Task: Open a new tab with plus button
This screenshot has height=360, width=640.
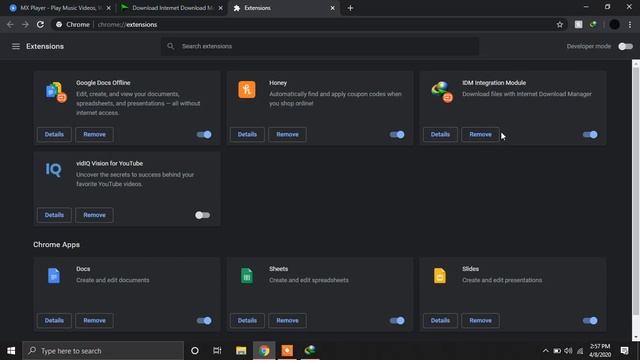Action: pyautogui.click(x=350, y=8)
